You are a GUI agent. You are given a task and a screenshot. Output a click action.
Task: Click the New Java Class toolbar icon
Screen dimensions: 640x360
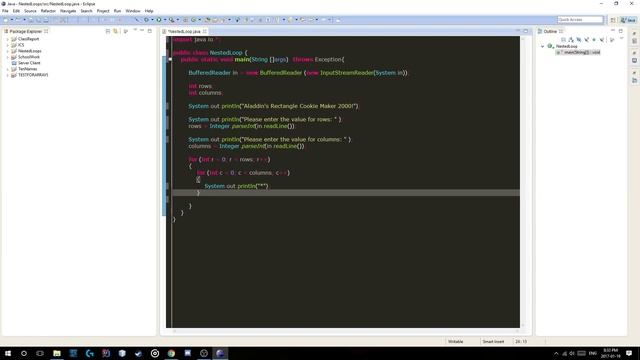point(193,20)
